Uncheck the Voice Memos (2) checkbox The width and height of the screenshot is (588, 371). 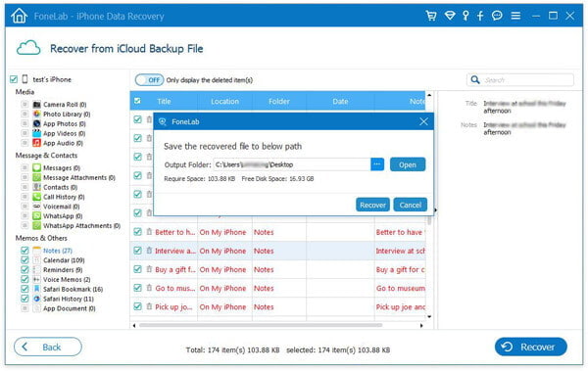point(24,280)
